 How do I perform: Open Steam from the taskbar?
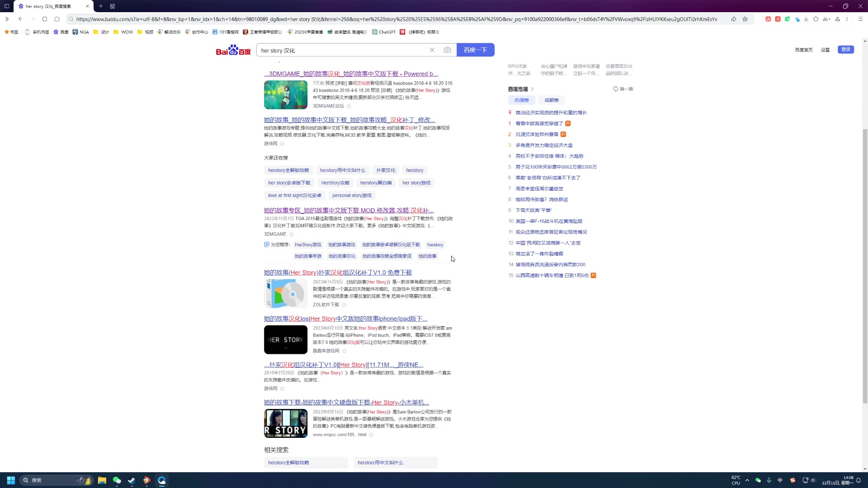132,480
